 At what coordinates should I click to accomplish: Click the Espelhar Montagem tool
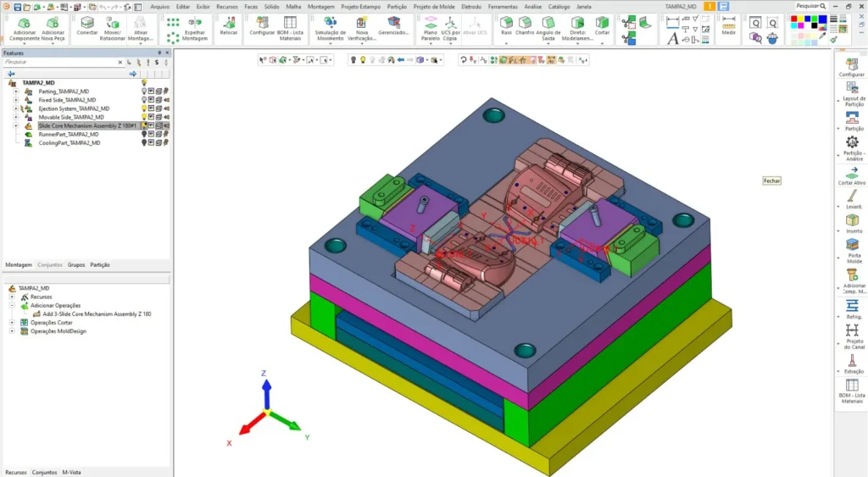pyautogui.click(x=195, y=28)
